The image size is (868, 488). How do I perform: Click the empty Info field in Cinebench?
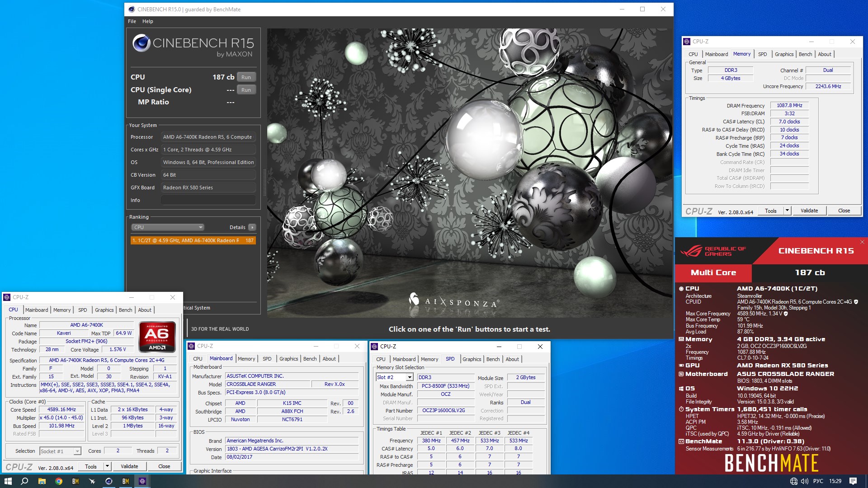click(x=208, y=200)
